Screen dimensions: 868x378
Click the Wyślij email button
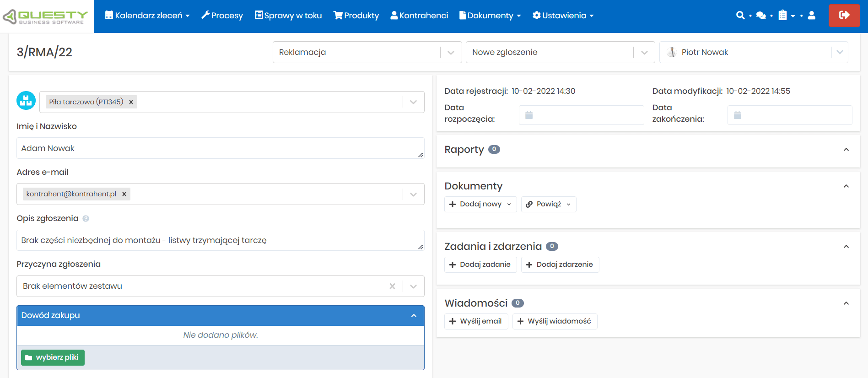(x=476, y=321)
